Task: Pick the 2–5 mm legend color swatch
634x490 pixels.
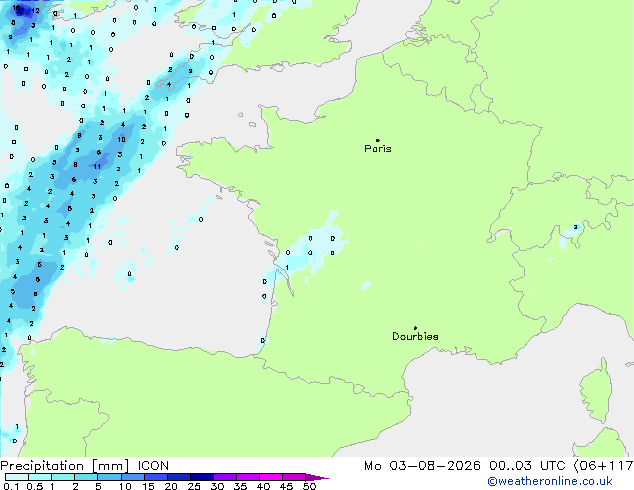Action: coord(86,477)
